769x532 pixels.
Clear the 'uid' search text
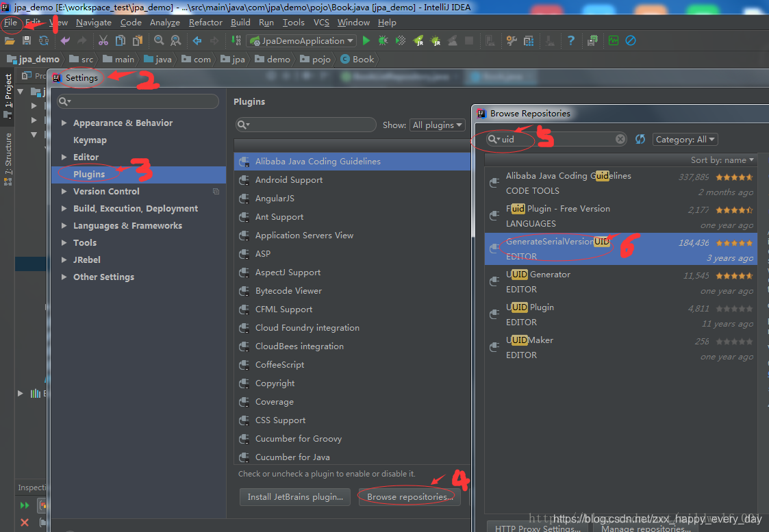click(x=620, y=139)
